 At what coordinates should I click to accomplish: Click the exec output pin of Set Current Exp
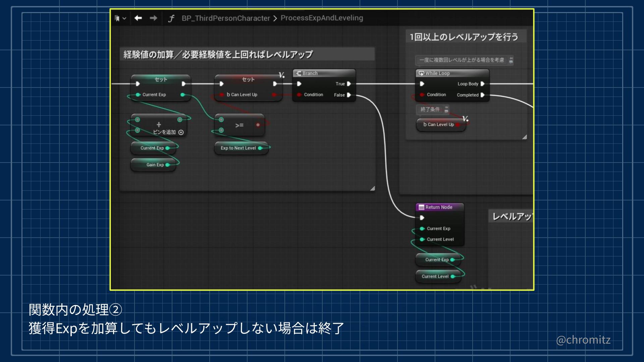[x=183, y=84]
